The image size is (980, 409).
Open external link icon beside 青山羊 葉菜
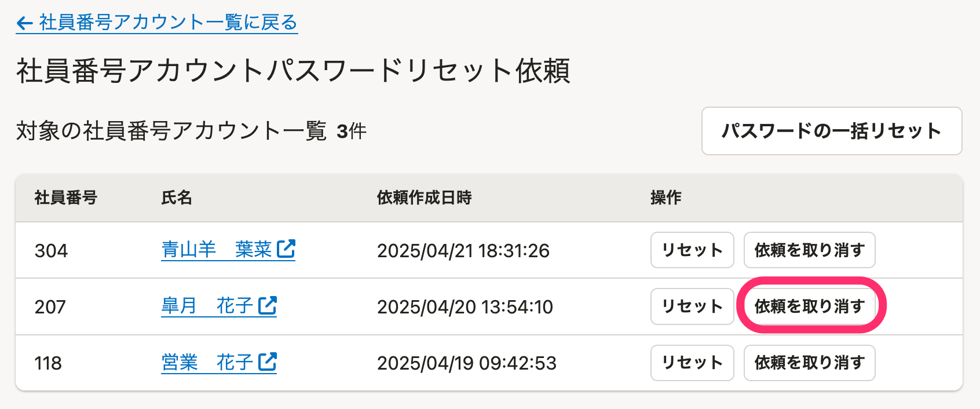pyautogui.click(x=286, y=249)
